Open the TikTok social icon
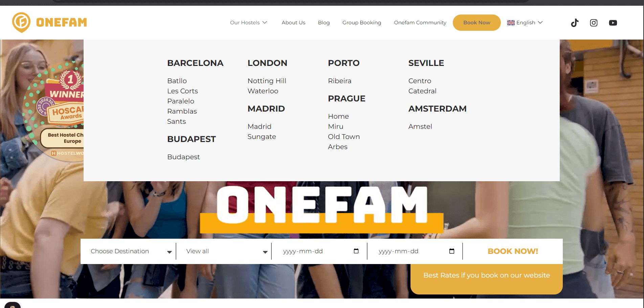644x308 pixels. click(575, 23)
